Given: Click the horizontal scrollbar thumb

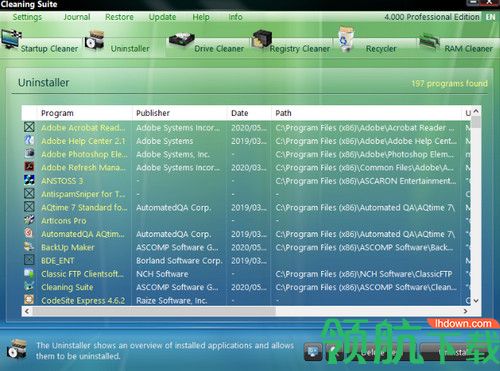Looking at the screenshot, I should (x=154, y=311).
